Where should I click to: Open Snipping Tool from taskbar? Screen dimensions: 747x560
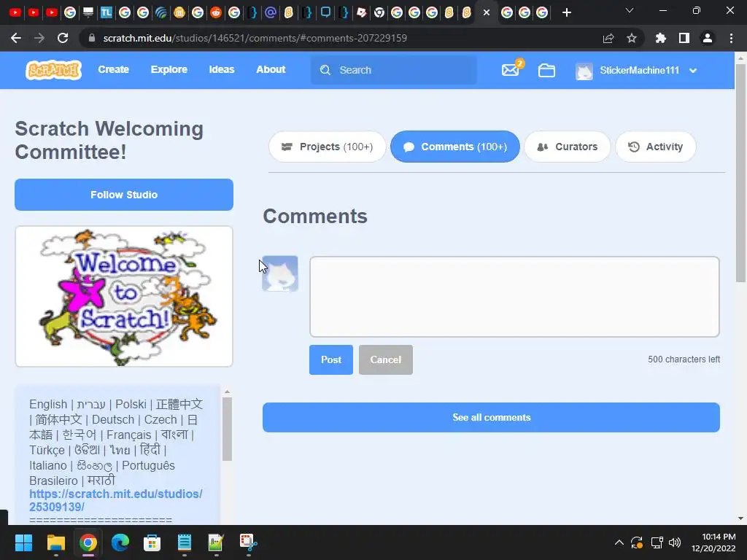248,542
